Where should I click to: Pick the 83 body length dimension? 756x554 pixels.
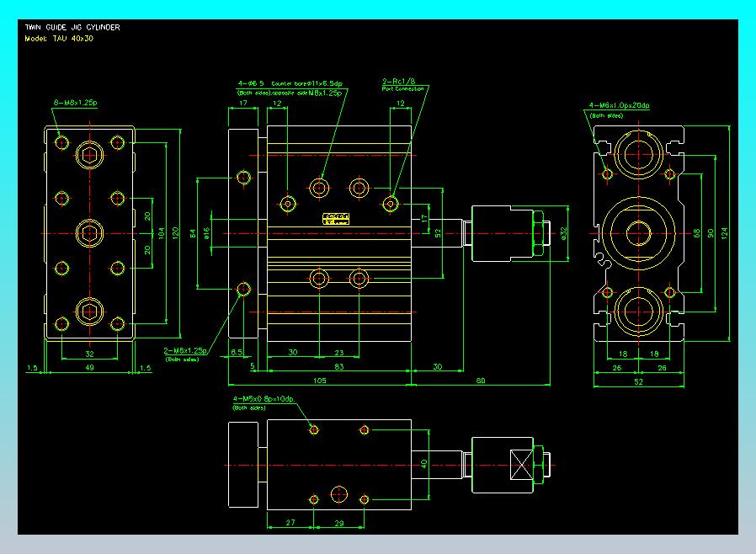click(338, 368)
